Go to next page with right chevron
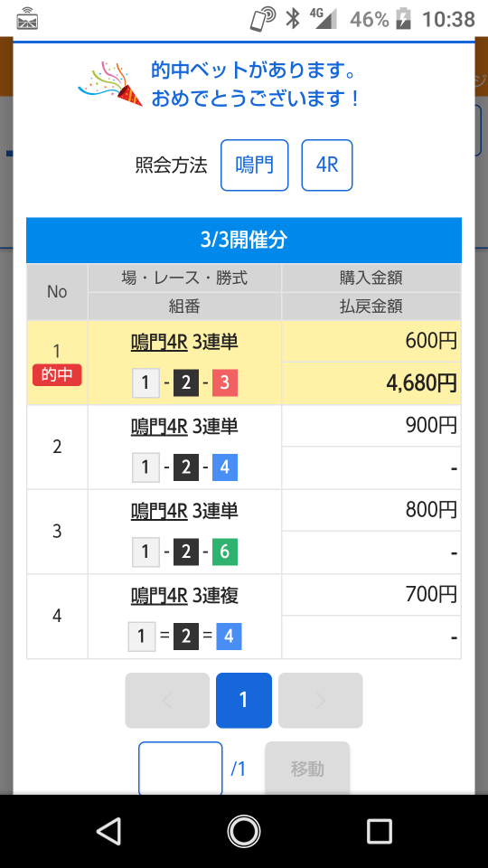488x868 pixels. 320,700
